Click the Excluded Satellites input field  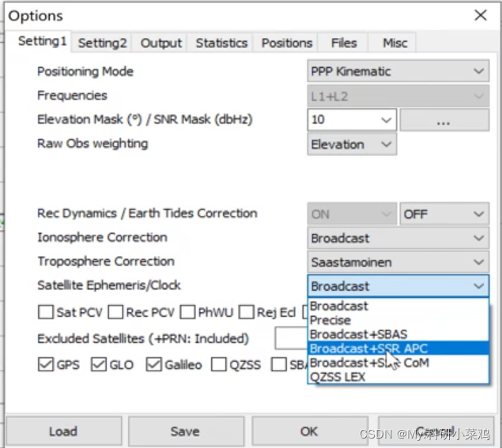(x=291, y=338)
